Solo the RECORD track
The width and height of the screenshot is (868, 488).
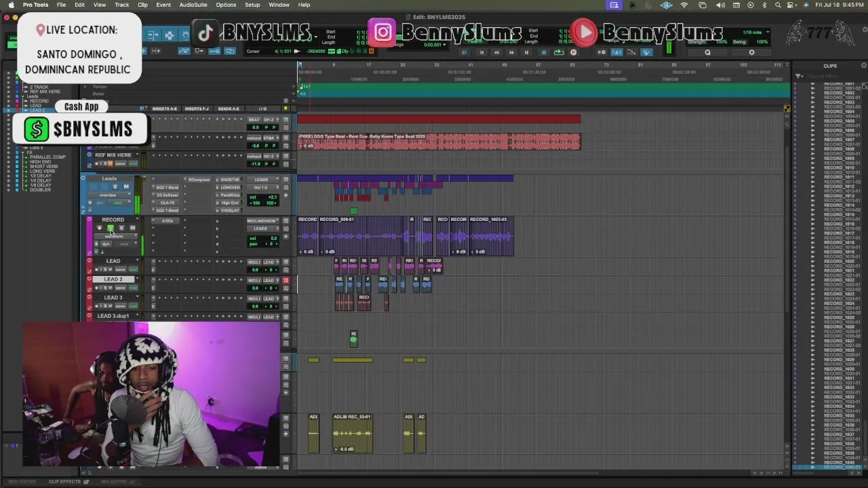121,228
